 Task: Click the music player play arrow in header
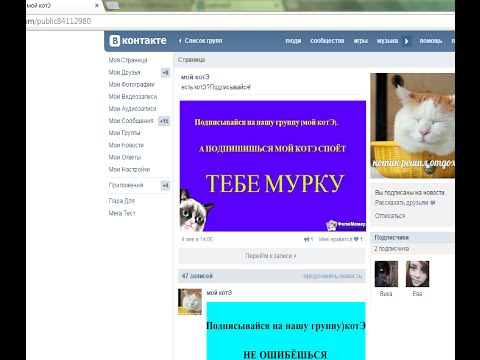[x=406, y=41]
